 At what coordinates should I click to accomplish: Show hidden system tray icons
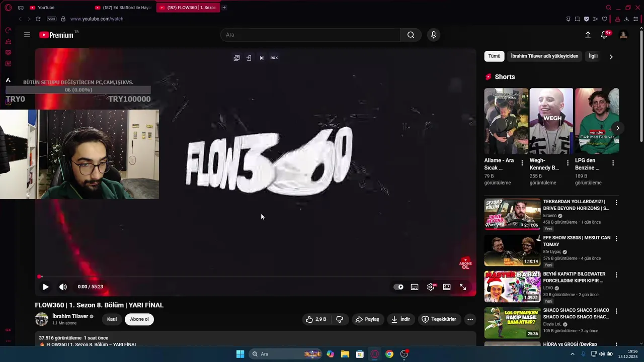click(572, 354)
